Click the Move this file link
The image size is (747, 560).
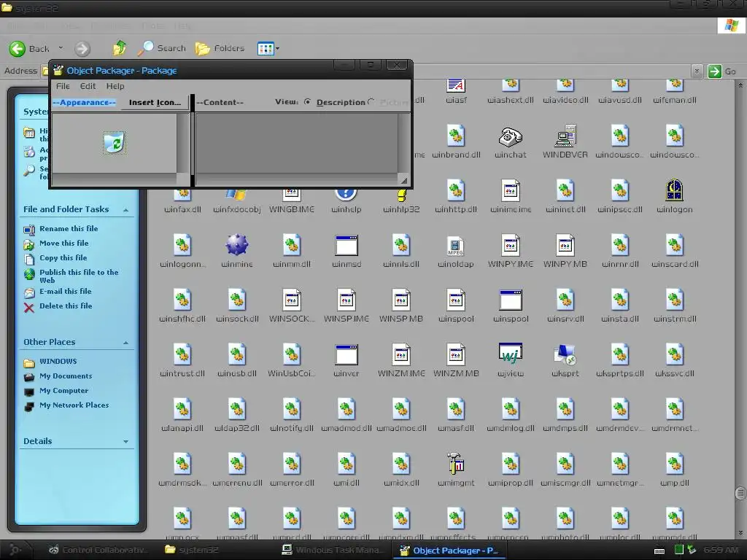click(64, 244)
